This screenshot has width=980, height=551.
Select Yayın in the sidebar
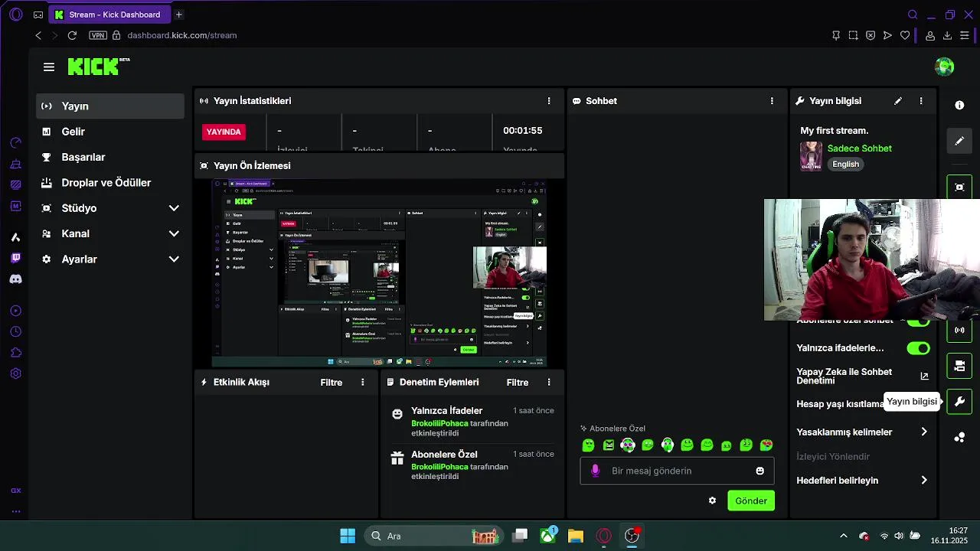[x=110, y=106]
